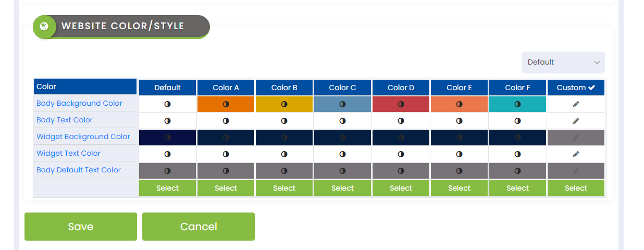Viewport: 644px width, 250px height.
Task: Select the Color B scheme
Action: click(x=284, y=188)
